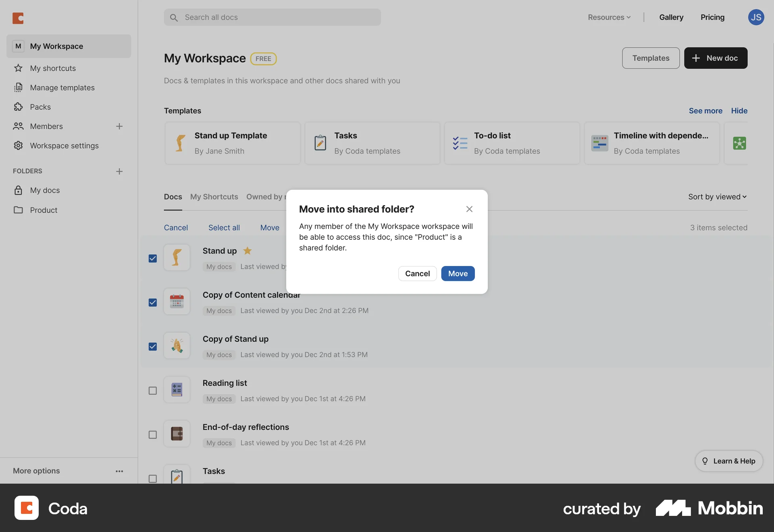The image size is (774, 532).
Task: Click See more next to Templates
Action: point(705,110)
